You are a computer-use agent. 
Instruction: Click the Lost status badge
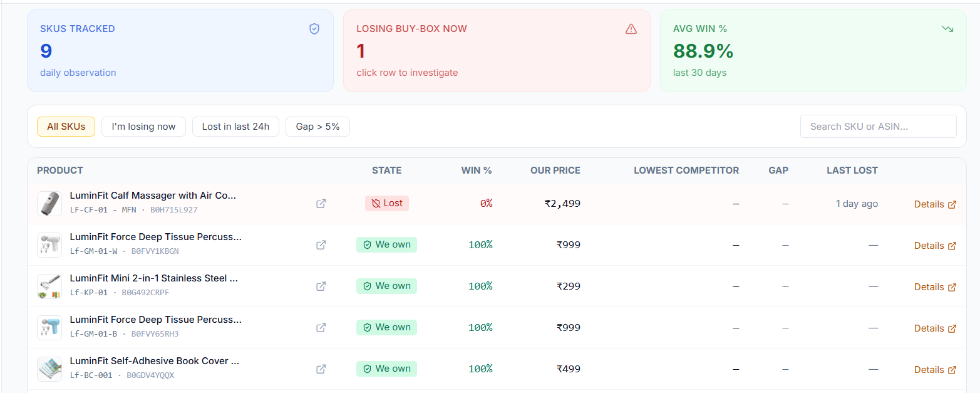pos(387,203)
